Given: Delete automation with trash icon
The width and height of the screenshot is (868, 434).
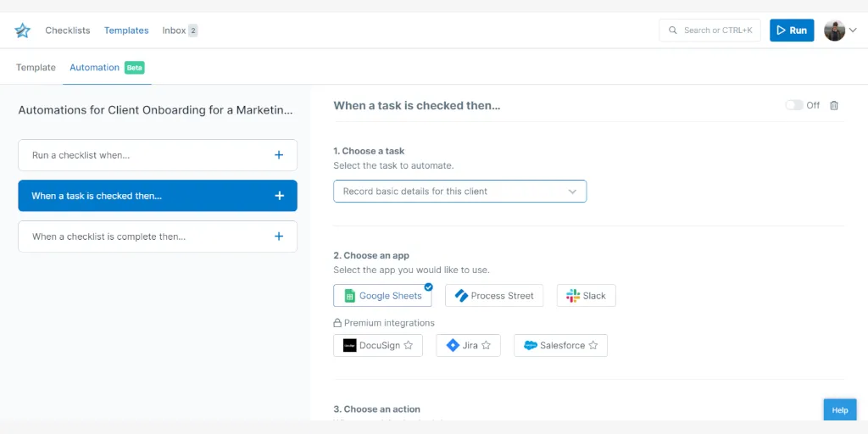Looking at the screenshot, I should click(834, 105).
